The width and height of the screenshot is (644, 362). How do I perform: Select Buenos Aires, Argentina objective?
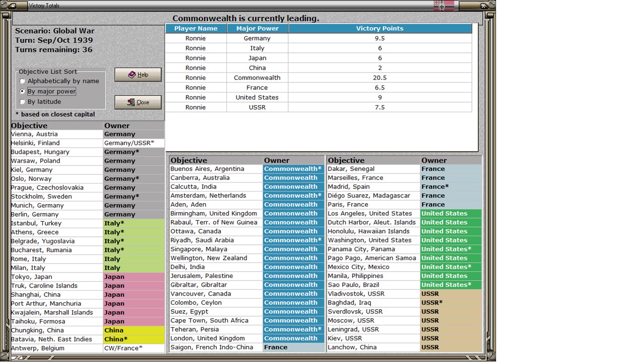click(x=216, y=169)
